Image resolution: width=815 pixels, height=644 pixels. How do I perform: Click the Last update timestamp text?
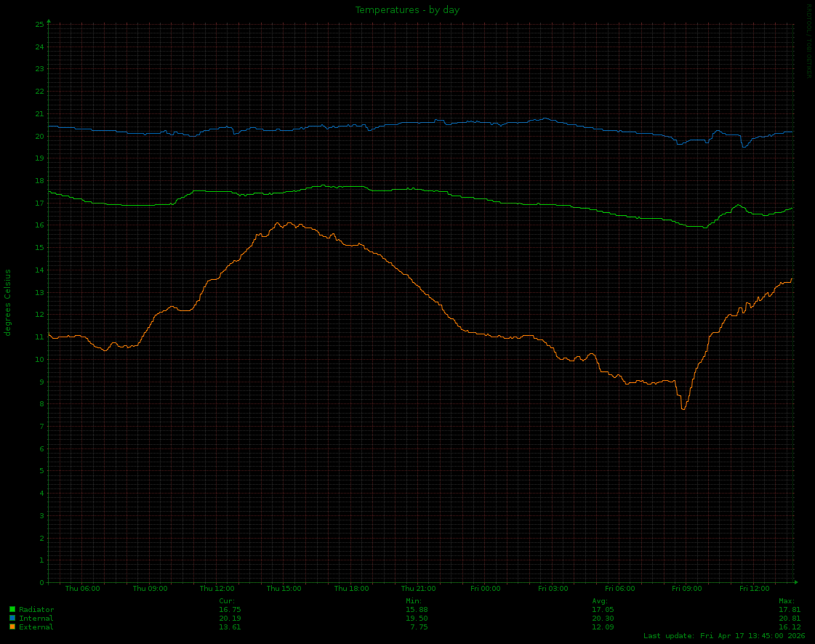(724, 636)
